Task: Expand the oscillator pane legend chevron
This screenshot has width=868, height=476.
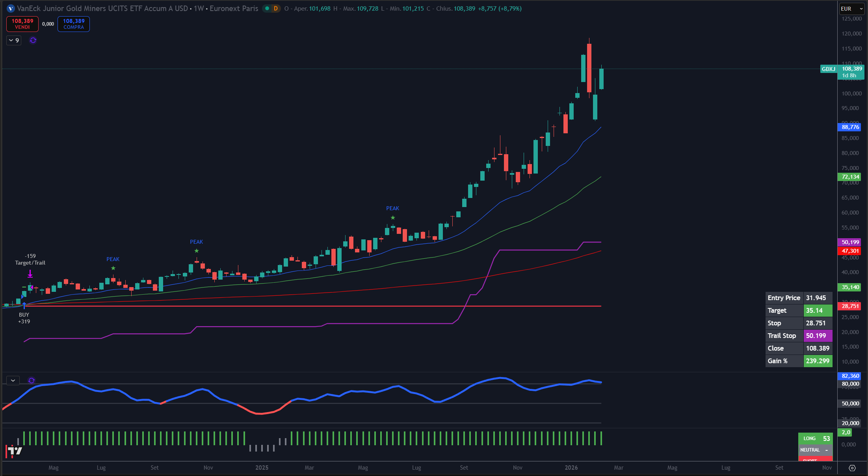Action: click(x=13, y=381)
